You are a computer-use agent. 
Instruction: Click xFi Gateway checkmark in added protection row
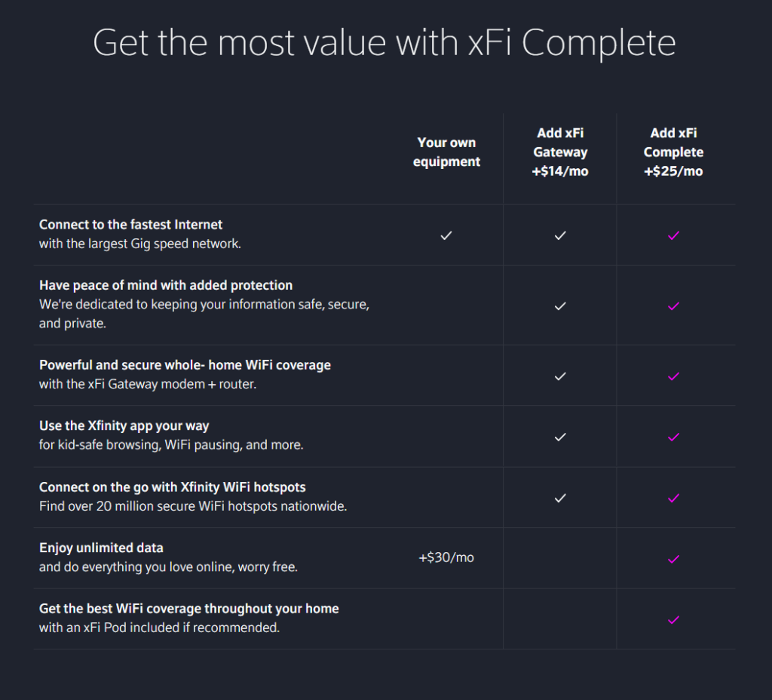click(560, 306)
